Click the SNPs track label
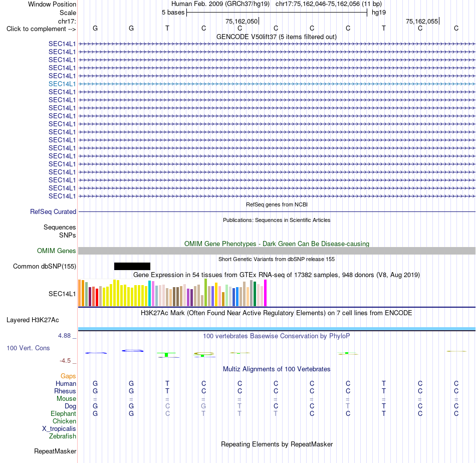 [x=68, y=235]
